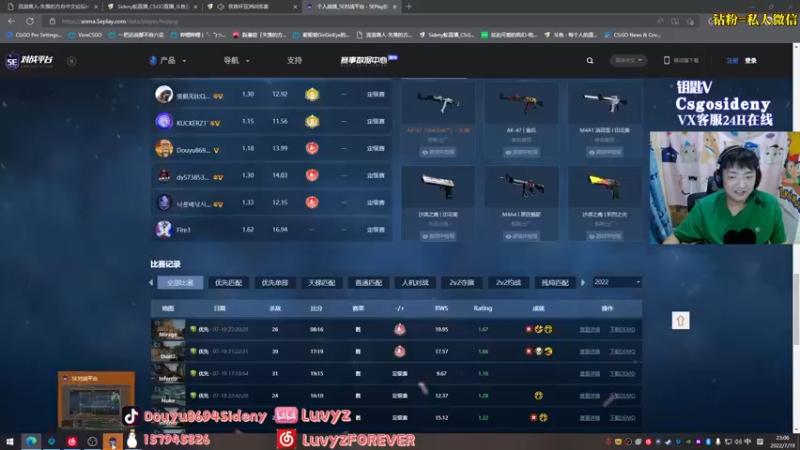Go back with browser back arrow
Screen dimensions: 800x450
pyautogui.click(x=11, y=21)
